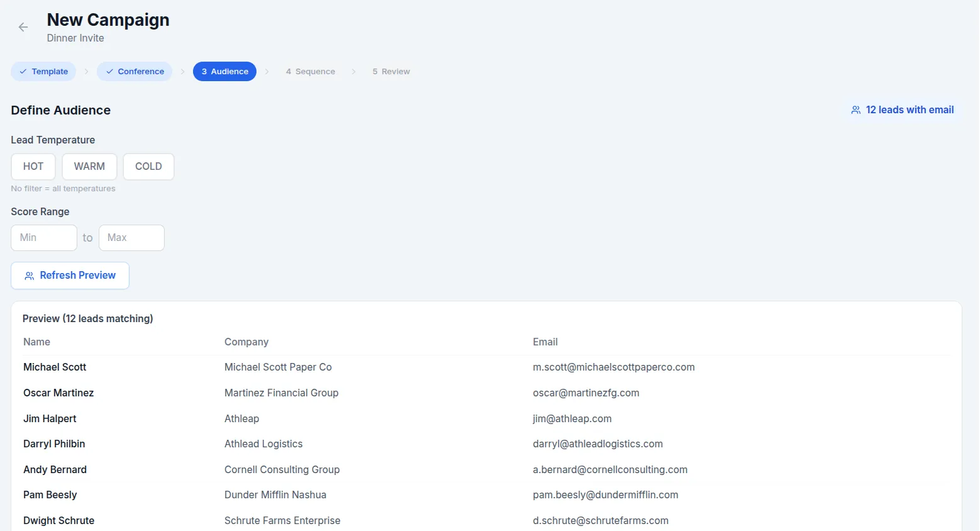This screenshot has width=980, height=531.
Task: Click the checkmark icon on Conference step
Action: coord(109,72)
